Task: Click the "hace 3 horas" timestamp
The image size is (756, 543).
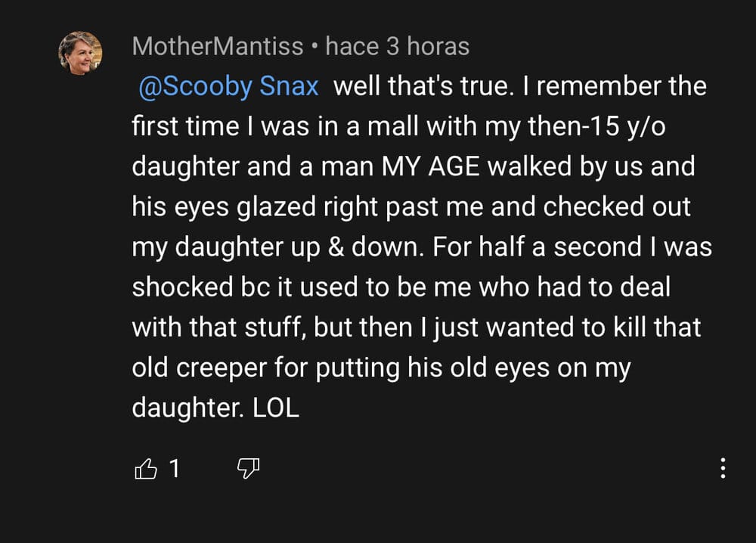Action: pos(398,47)
